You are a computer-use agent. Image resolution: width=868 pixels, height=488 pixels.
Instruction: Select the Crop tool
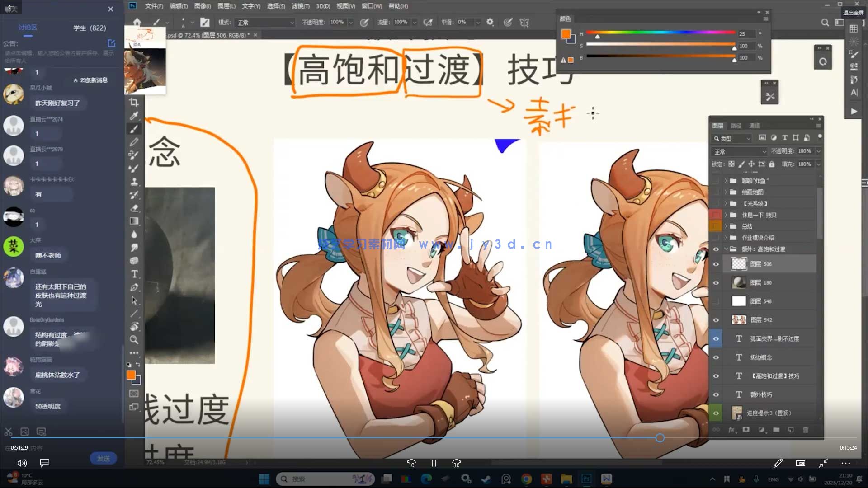134,102
